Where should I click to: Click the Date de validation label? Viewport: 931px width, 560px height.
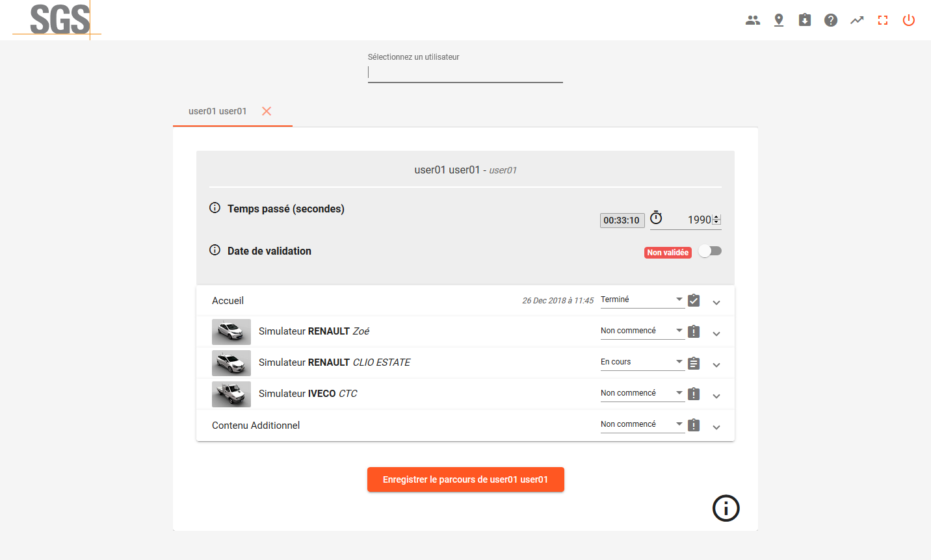(x=269, y=251)
